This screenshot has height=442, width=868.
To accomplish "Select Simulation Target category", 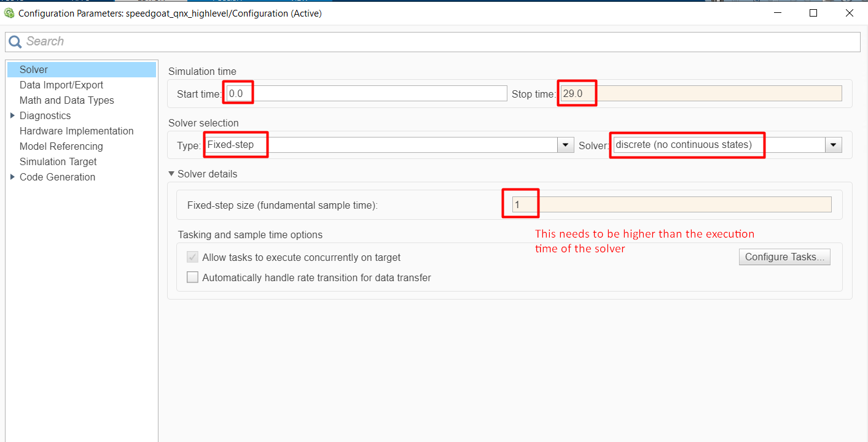I will [x=58, y=161].
